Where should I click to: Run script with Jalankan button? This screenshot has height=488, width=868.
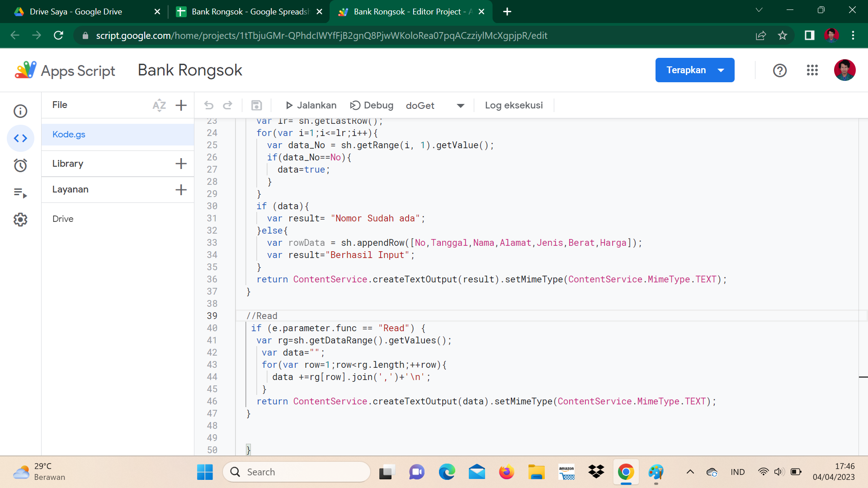[311, 105]
